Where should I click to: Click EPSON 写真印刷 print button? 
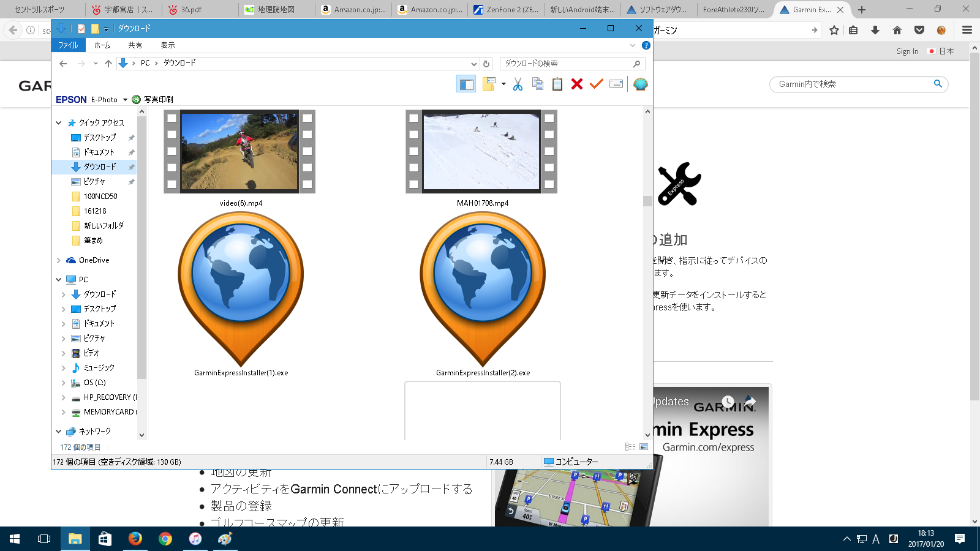click(153, 99)
